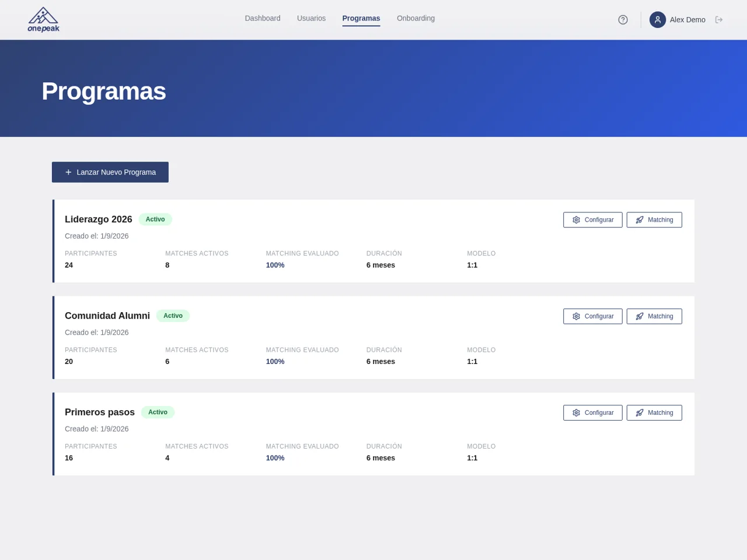Click the 100% matching value in Liderazgo 2026
Image resolution: width=747 pixels, height=560 pixels.
(275, 265)
